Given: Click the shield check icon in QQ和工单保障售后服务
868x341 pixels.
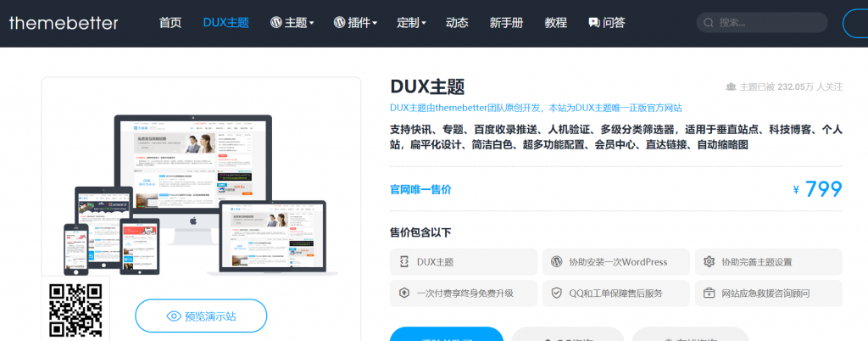Looking at the screenshot, I should [x=556, y=293].
